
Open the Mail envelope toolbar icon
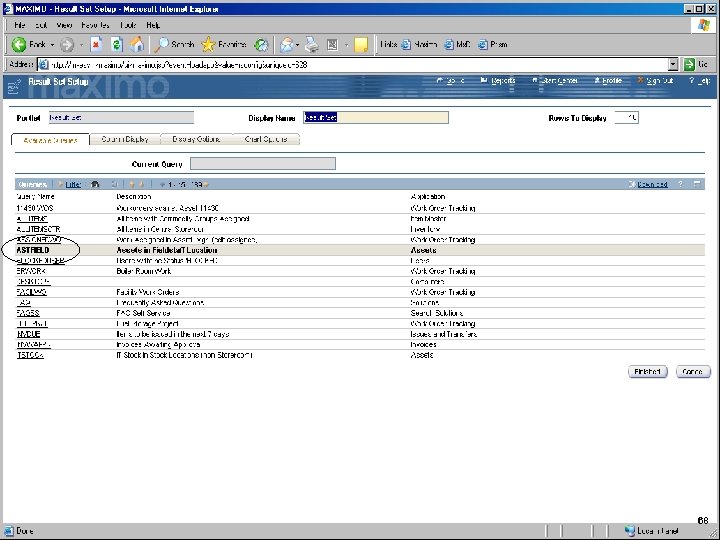click(287, 45)
